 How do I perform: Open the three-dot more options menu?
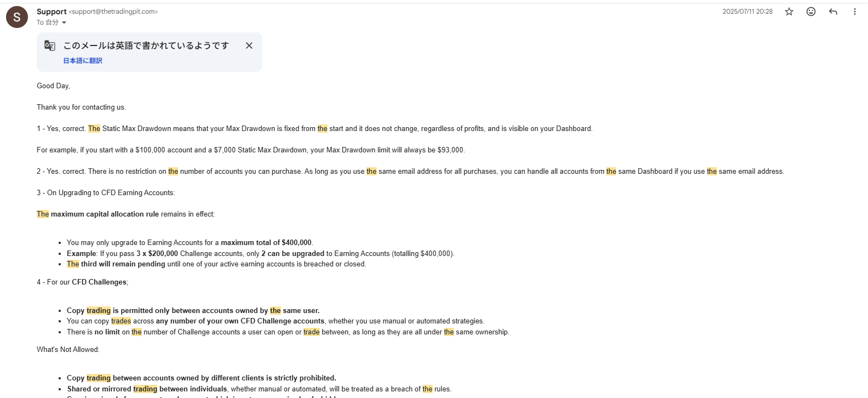(x=854, y=12)
